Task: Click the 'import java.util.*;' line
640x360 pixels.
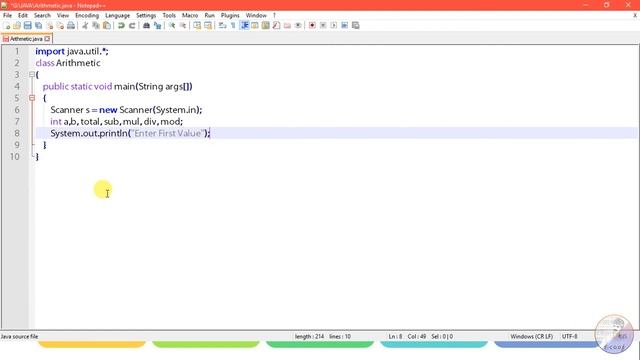Action: (72, 51)
